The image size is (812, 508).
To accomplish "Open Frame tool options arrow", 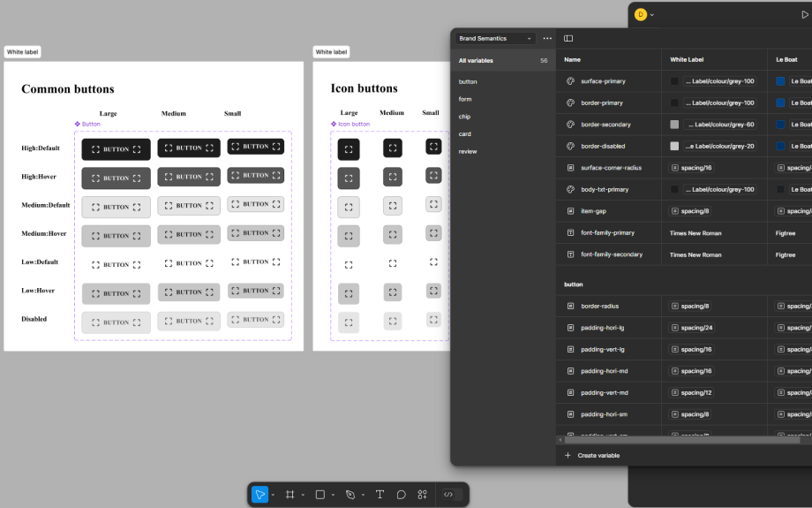I will [x=303, y=495].
